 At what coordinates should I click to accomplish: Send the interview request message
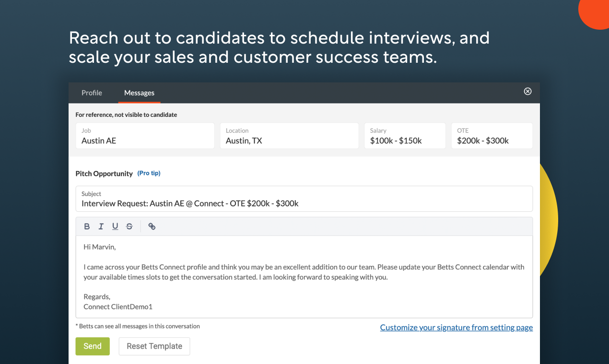point(93,346)
